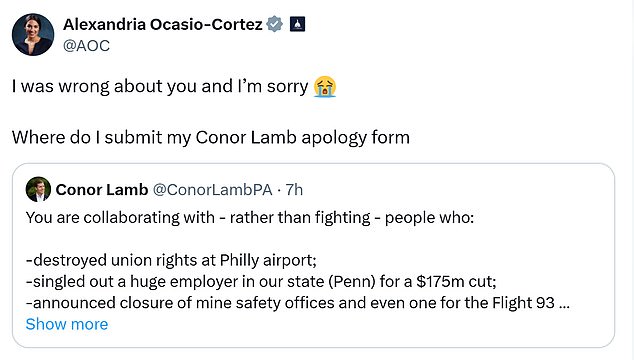This screenshot has width=634, height=360.
Task: Open Alexandria Ocasio-Cortez's profile picture
Action: tap(33, 35)
